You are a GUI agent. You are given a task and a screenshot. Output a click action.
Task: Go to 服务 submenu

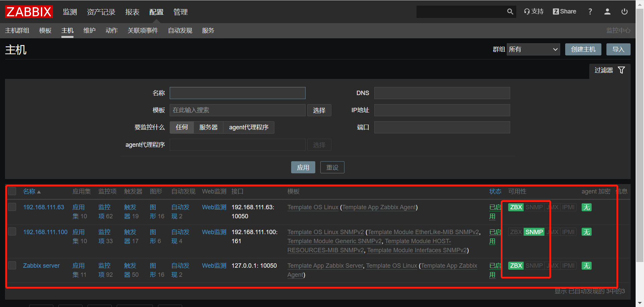[x=208, y=31]
